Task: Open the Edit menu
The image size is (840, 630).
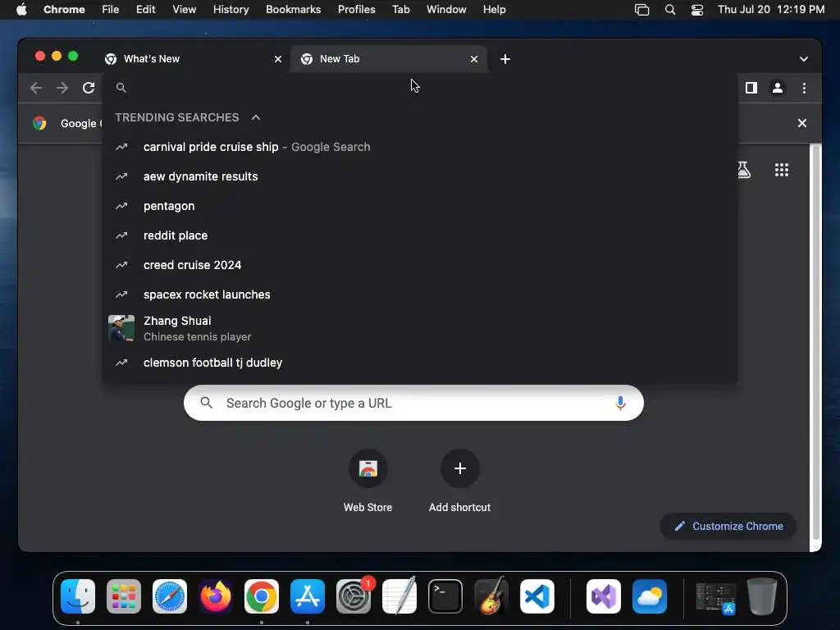Action: coord(145,10)
